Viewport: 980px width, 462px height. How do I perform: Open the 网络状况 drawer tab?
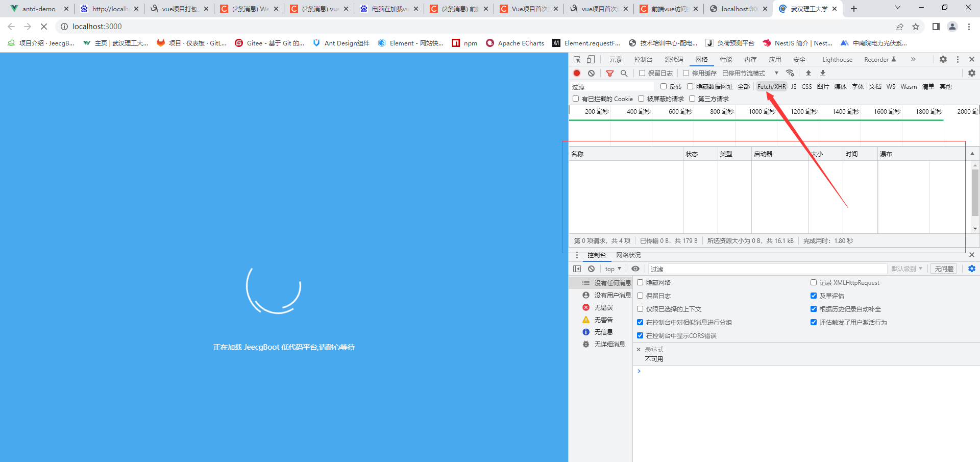628,255
